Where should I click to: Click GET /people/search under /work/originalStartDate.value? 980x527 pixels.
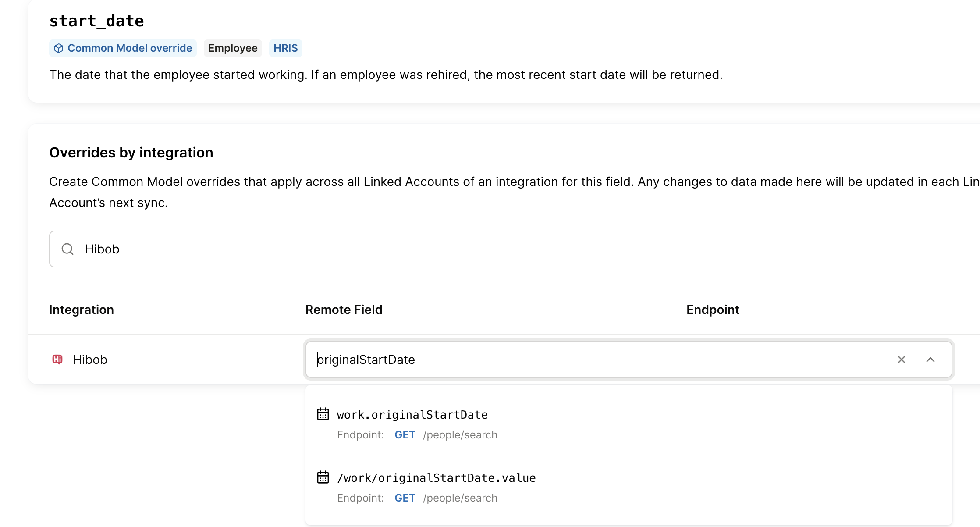pyautogui.click(x=445, y=498)
